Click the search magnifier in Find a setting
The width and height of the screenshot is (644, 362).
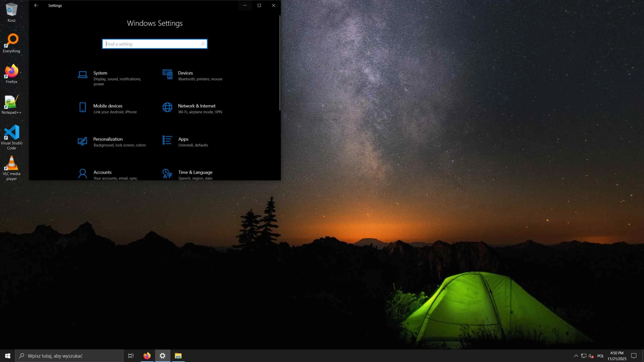[203, 44]
